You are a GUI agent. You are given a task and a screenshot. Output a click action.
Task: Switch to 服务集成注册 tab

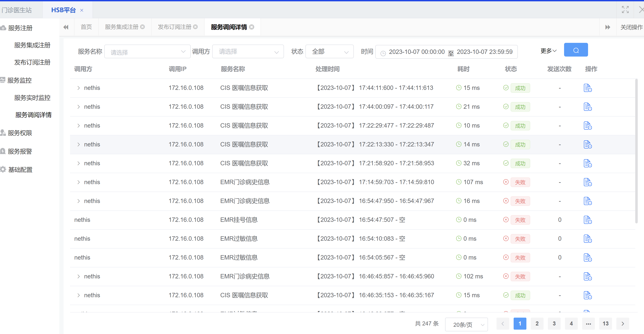click(x=122, y=27)
